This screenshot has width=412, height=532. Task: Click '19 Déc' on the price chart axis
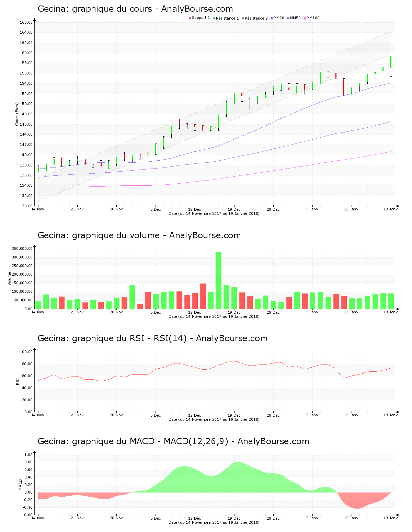click(234, 209)
